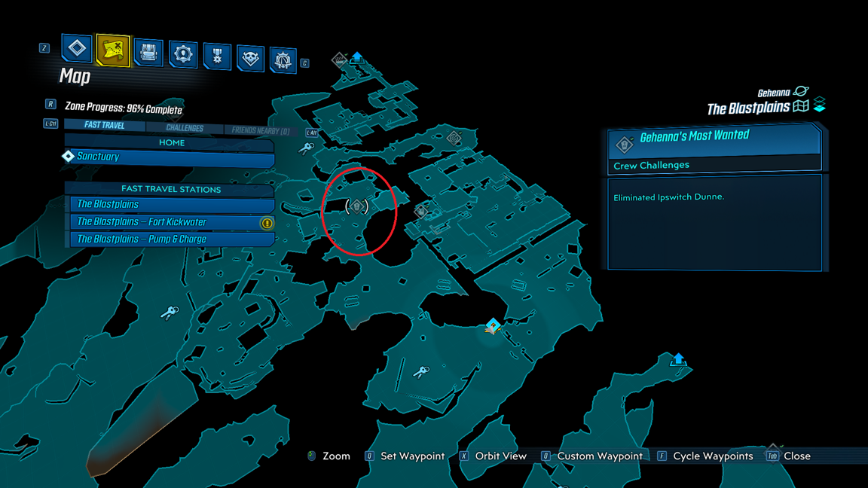
Task: Click Cycle Waypoints in the bottom bar
Action: coord(712,456)
